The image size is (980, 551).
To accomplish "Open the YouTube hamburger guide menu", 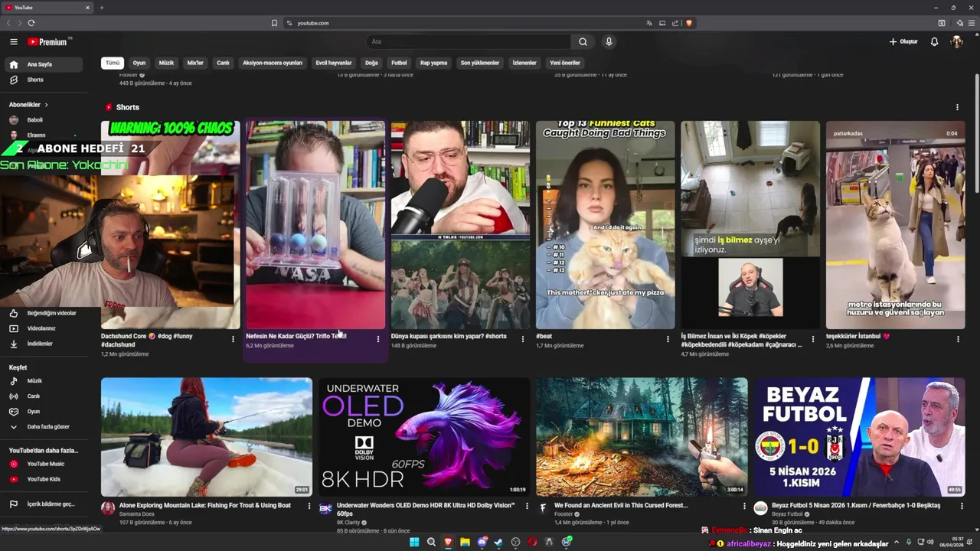I will pos(14,42).
